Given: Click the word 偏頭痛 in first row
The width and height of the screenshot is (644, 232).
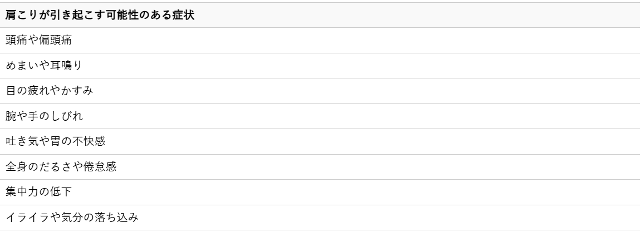Looking at the screenshot, I should (x=56, y=40).
